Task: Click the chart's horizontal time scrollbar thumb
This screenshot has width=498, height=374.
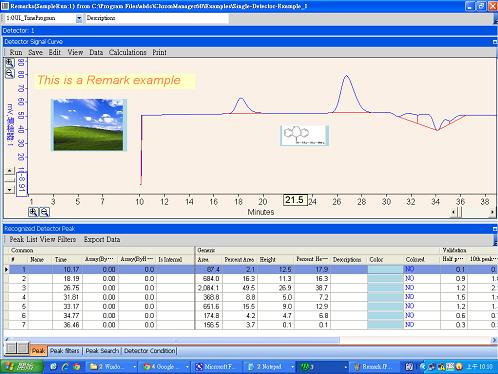Action: point(459,212)
